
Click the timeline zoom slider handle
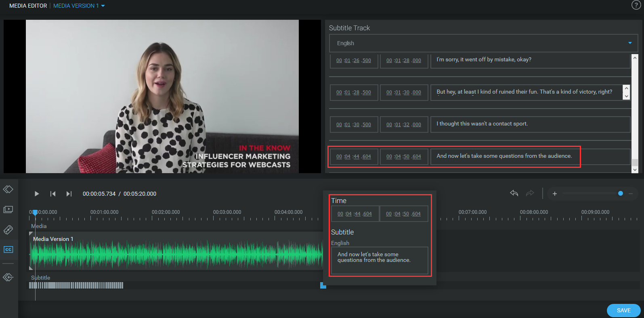point(621,193)
